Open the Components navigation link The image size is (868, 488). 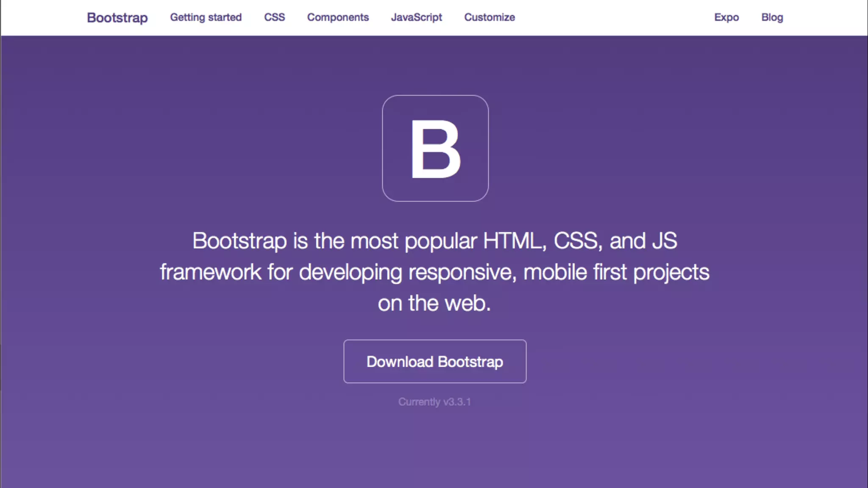click(x=338, y=17)
